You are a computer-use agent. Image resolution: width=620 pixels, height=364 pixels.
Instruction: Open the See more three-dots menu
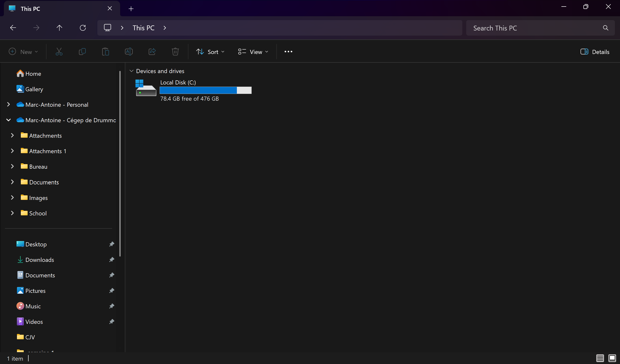pyautogui.click(x=288, y=52)
